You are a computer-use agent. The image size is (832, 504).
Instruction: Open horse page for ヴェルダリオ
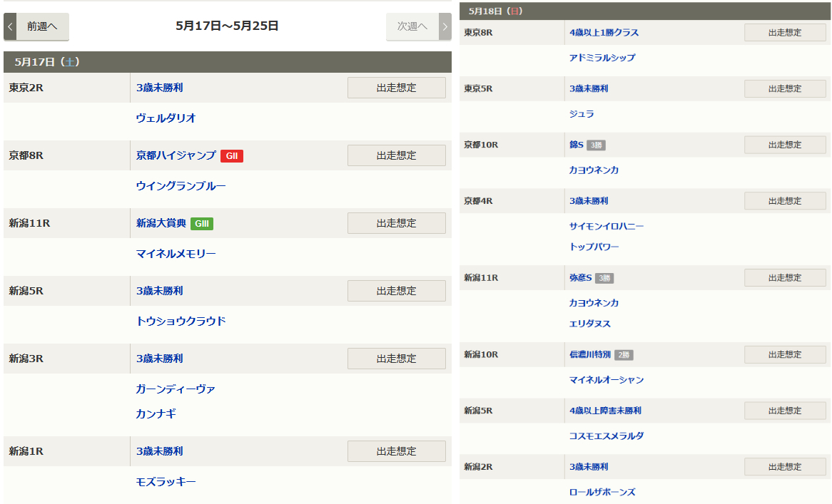[x=166, y=118]
